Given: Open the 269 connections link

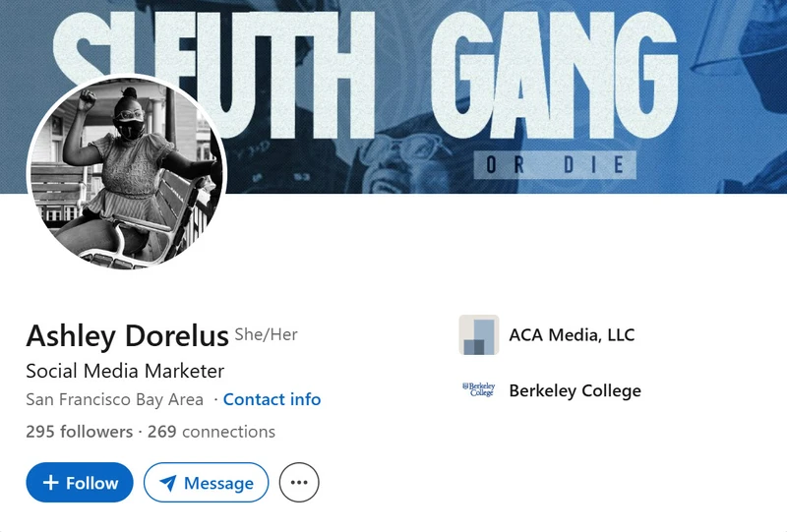Looking at the screenshot, I should click(212, 432).
